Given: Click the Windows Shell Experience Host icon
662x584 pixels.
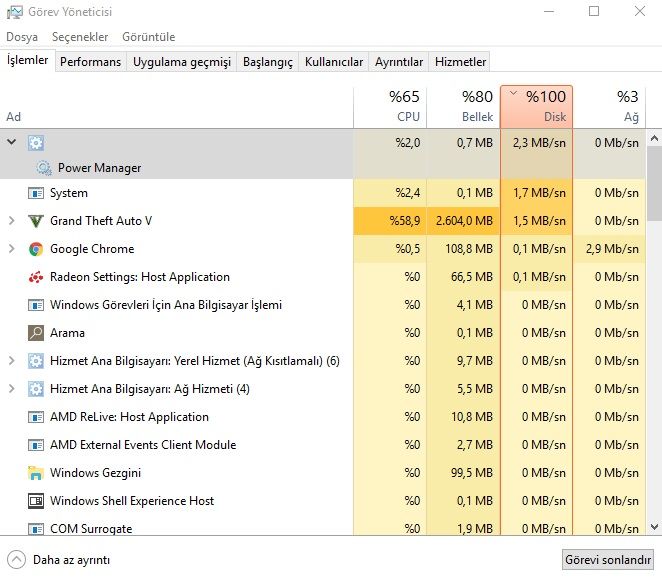Looking at the screenshot, I should (36, 501).
